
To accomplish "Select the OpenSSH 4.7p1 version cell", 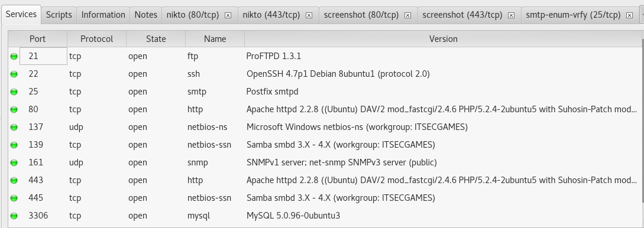I will (x=443, y=74).
